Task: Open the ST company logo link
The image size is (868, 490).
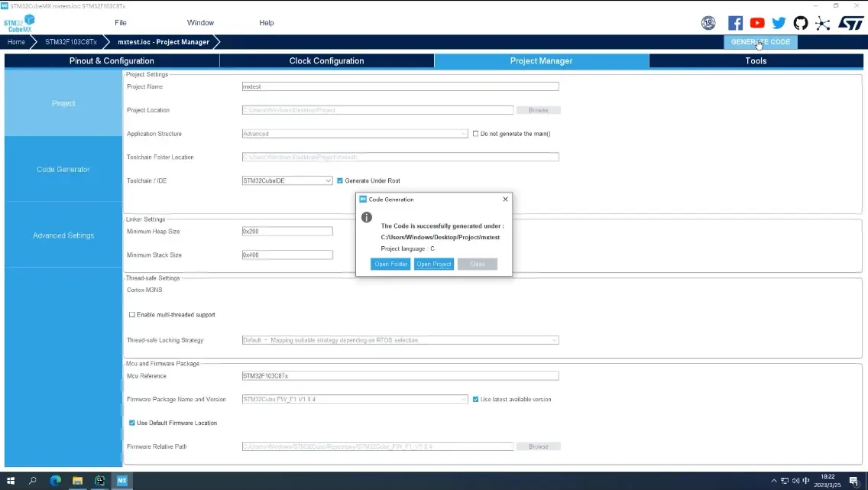Action: 851,23
